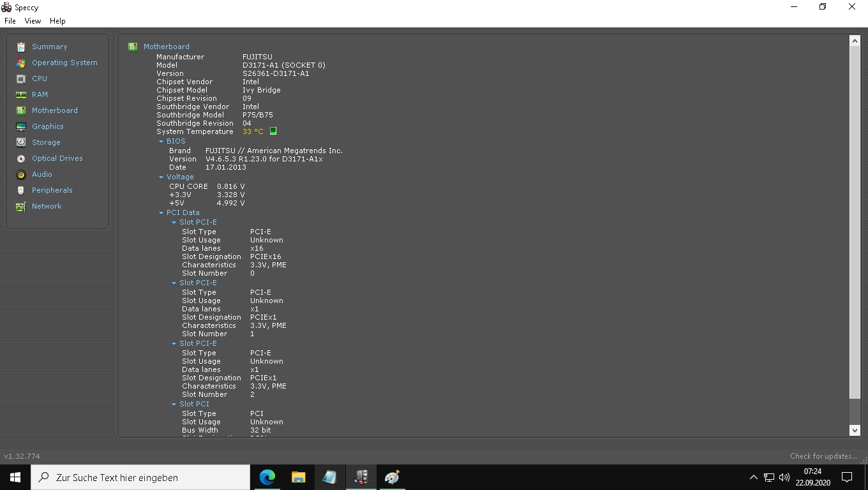The image size is (868, 490).
Task: Click the Check for updates link
Action: pos(823,456)
